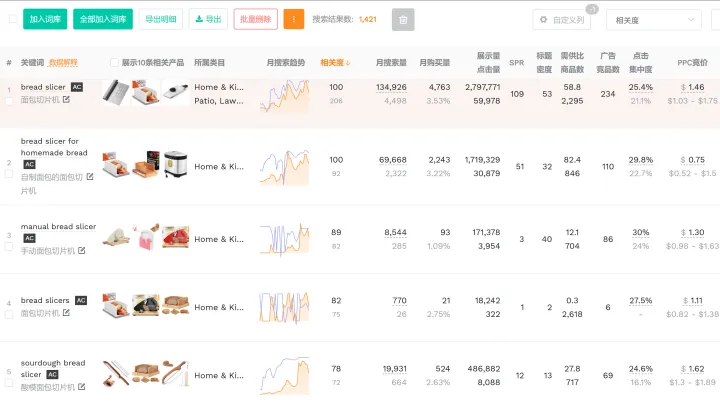Open 数据解释 link beside 关键词
This screenshot has width=720, height=403.
point(63,63)
